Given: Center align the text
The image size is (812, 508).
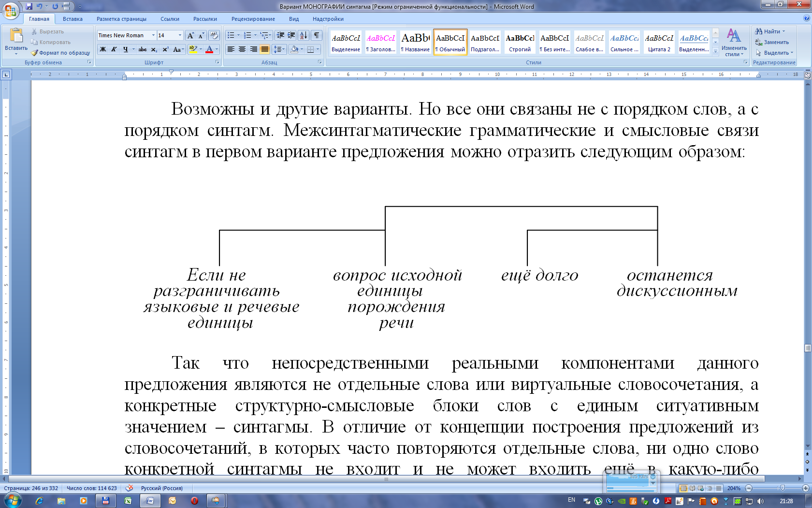Looking at the screenshot, I should (x=242, y=49).
